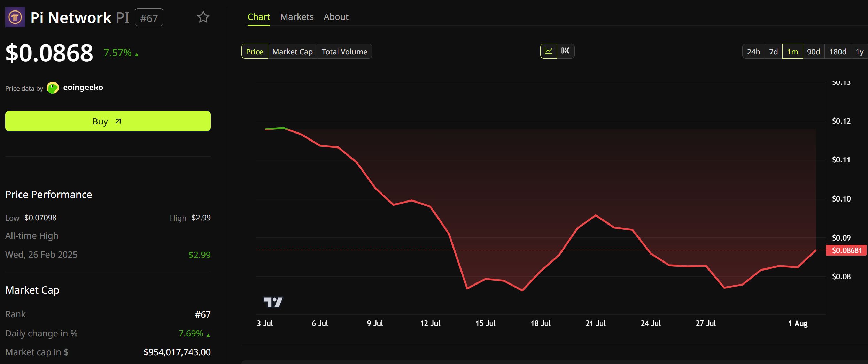Click the $0.11 y-axis label
The image size is (868, 364).
point(841,160)
